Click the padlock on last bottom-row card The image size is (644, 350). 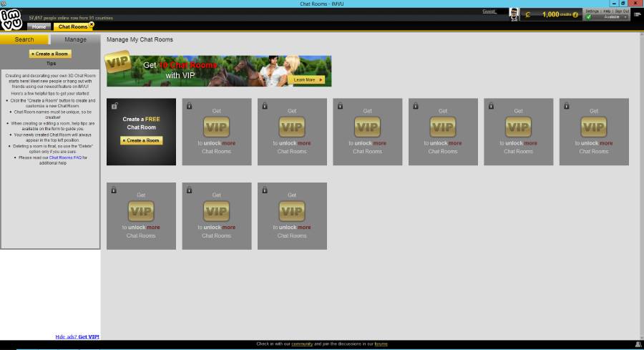(x=265, y=190)
